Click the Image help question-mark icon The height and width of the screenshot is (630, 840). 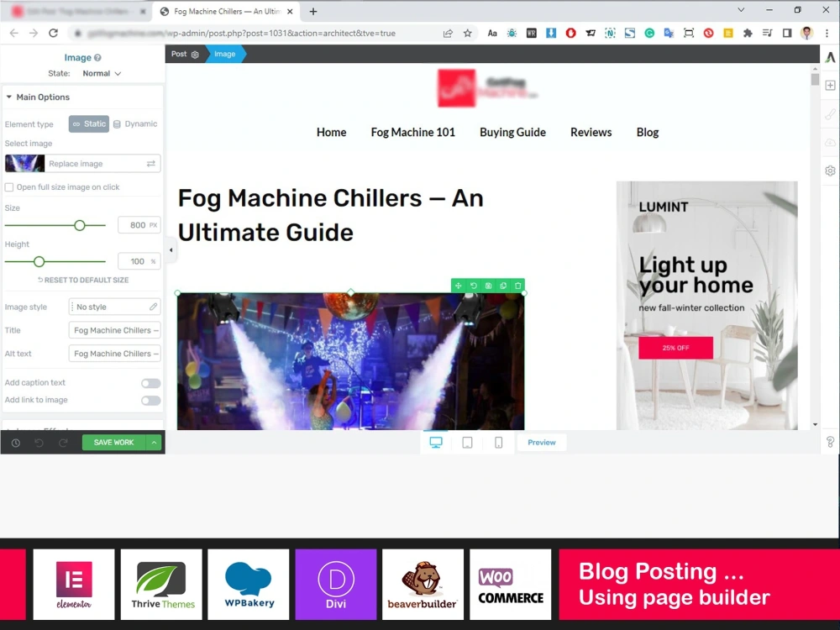click(97, 58)
